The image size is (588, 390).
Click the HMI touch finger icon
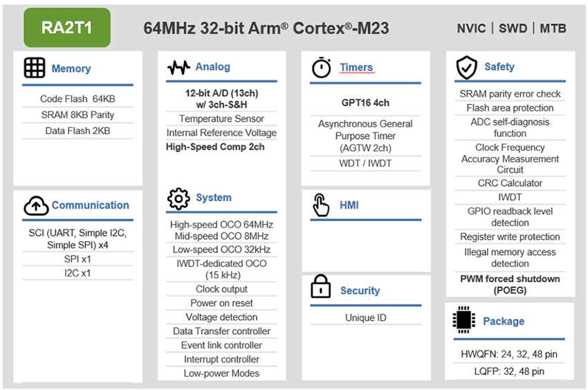click(321, 205)
